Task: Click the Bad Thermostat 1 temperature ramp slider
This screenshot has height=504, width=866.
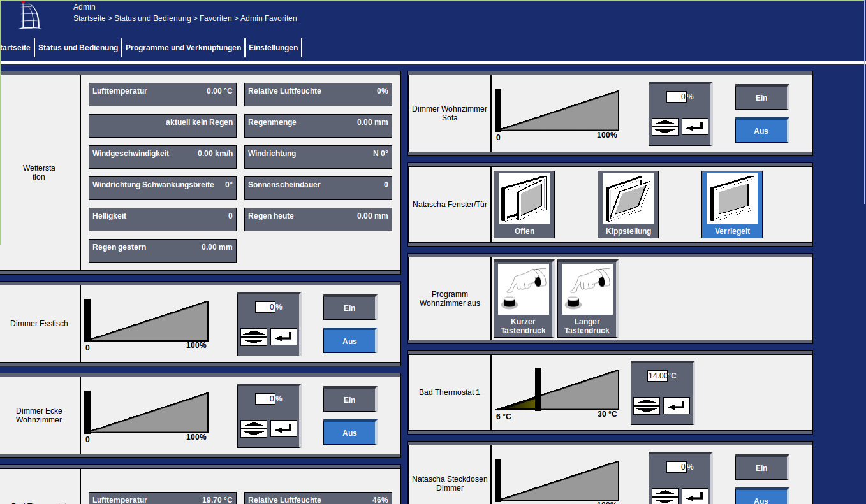Action: [x=558, y=389]
